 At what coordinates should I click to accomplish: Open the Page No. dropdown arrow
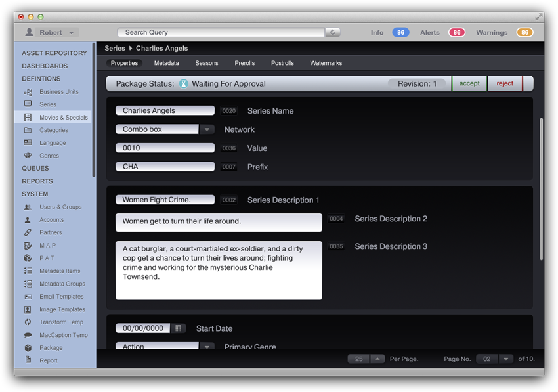coord(505,359)
